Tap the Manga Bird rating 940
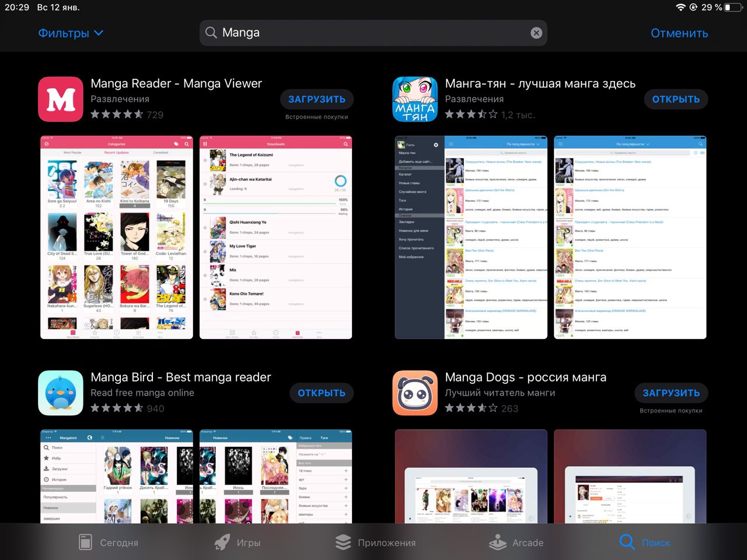The width and height of the screenshot is (747, 560). 127,408
